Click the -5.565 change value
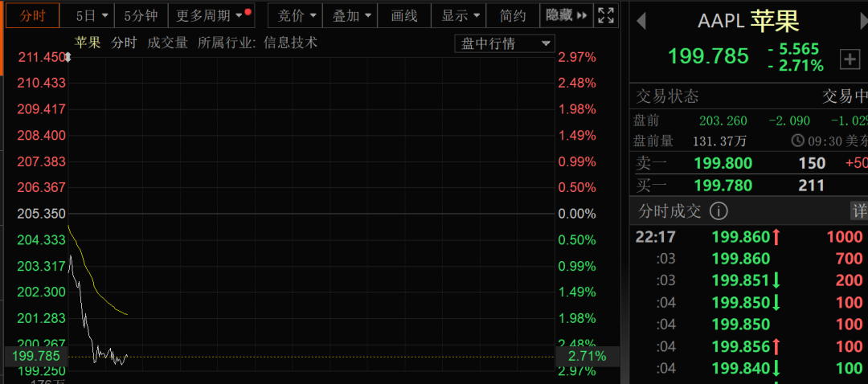This screenshot has width=868, height=384. pyautogui.click(x=793, y=49)
